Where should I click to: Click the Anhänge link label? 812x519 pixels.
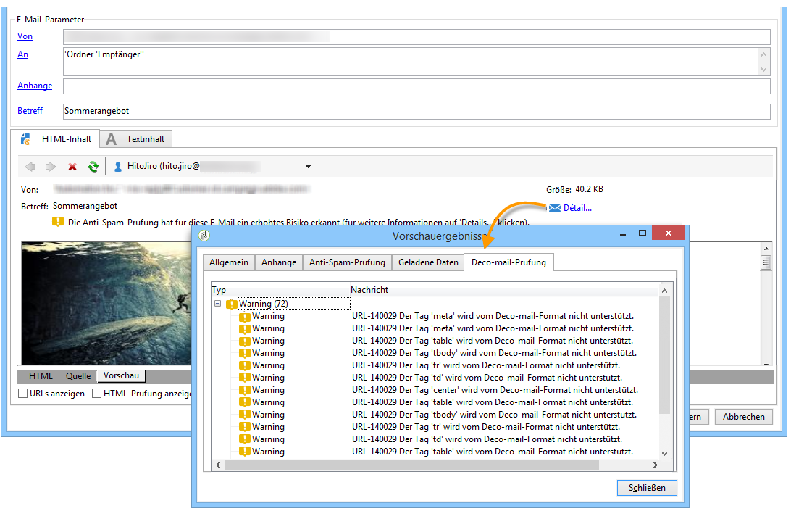(x=35, y=86)
